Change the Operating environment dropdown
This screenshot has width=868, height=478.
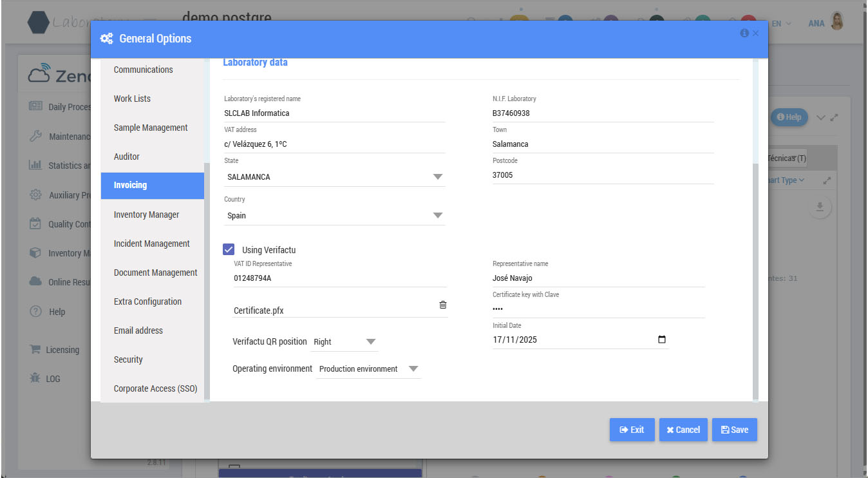click(368, 369)
